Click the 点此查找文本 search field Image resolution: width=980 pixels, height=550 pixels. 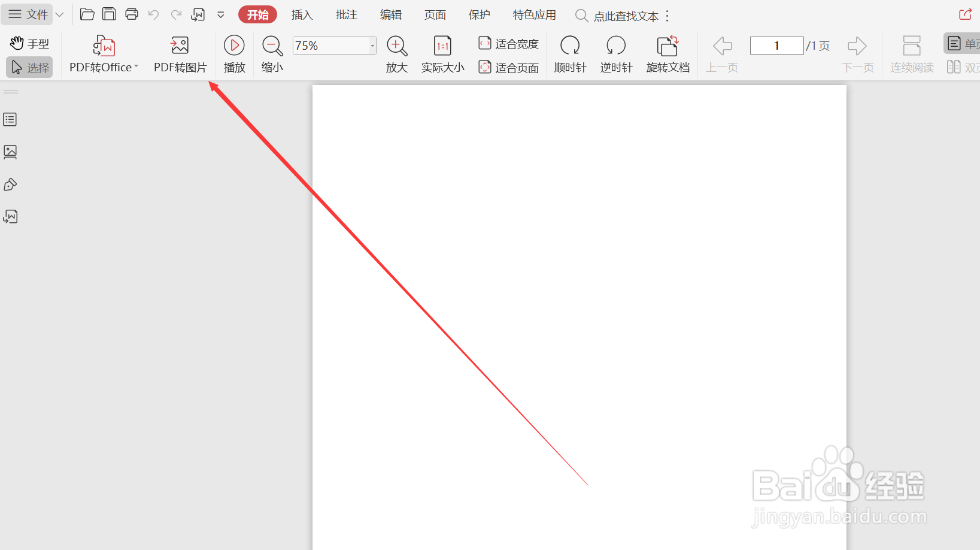[x=617, y=16]
